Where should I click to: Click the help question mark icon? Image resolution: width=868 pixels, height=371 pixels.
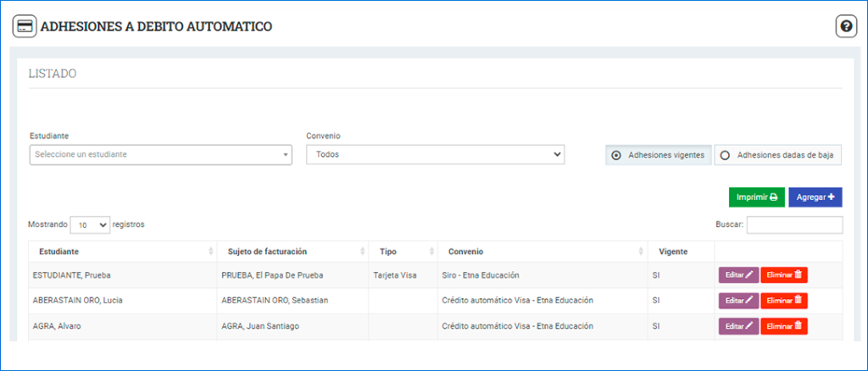click(846, 26)
